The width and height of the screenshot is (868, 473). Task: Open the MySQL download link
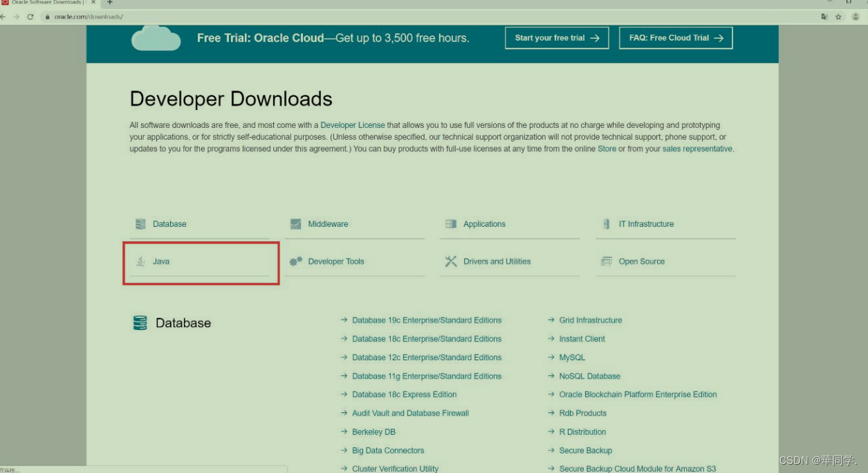572,358
